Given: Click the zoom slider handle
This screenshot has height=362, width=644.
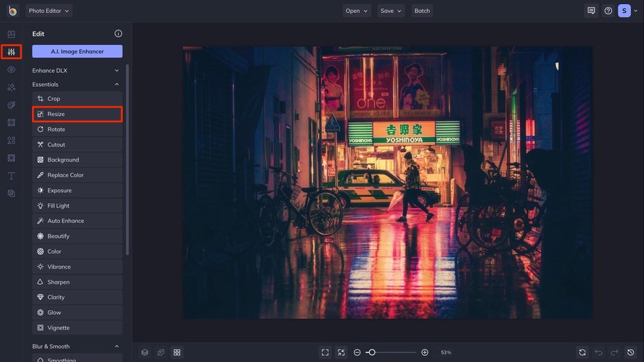Looking at the screenshot, I should [x=372, y=352].
